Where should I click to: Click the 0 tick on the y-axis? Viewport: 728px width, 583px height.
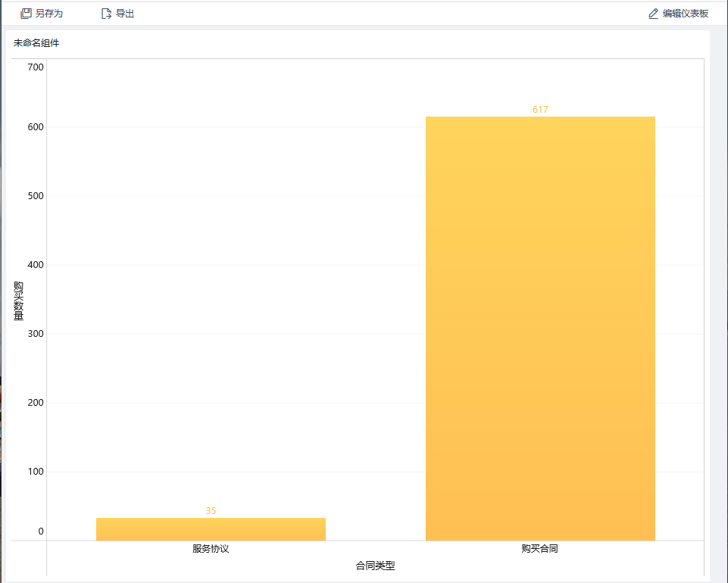click(41, 532)
